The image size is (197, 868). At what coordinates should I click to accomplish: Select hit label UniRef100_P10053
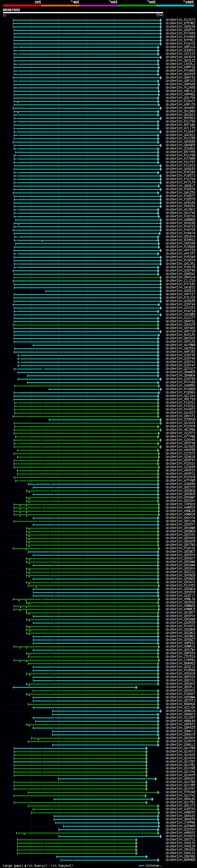click(x=180, y=586)
